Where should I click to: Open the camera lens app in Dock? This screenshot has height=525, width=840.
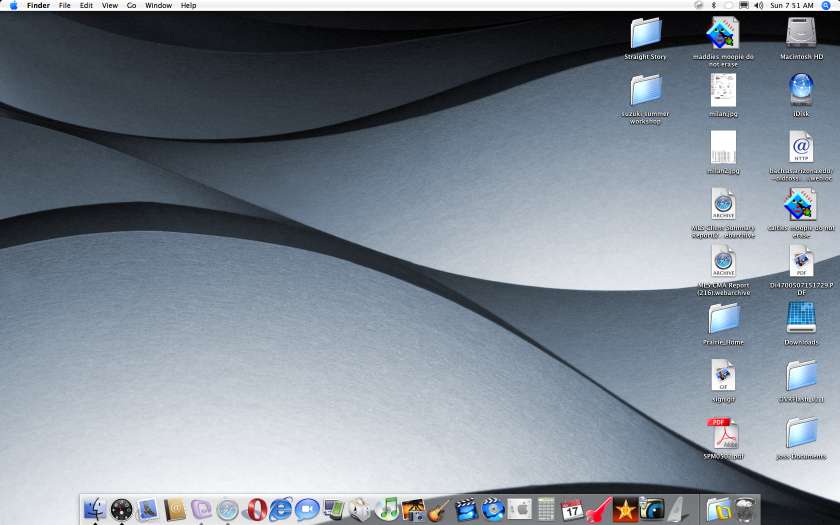tap(651, 509)
